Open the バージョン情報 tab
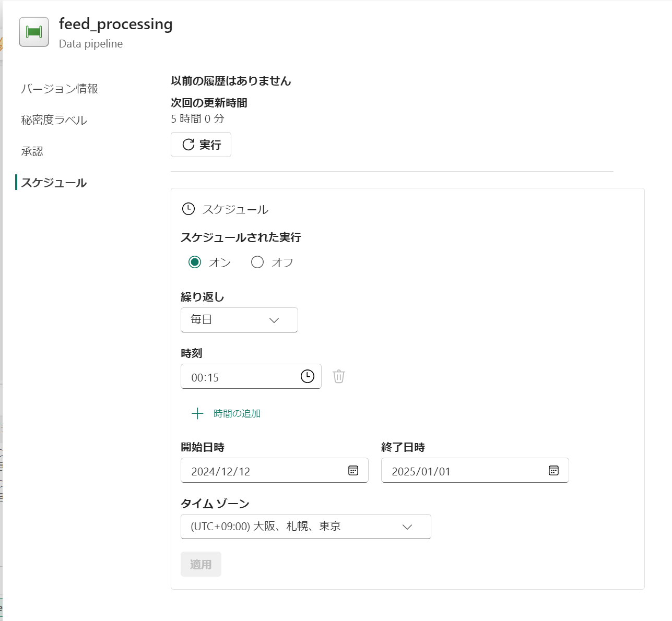The width and height of the screenshot is (672, 621). tap(60, 89)
